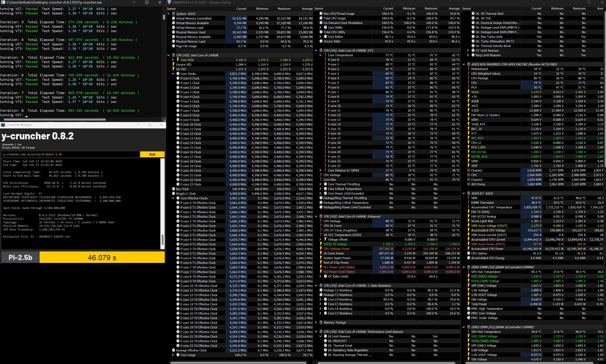Expand the OC Ratio Limits row

coord(320,276)
